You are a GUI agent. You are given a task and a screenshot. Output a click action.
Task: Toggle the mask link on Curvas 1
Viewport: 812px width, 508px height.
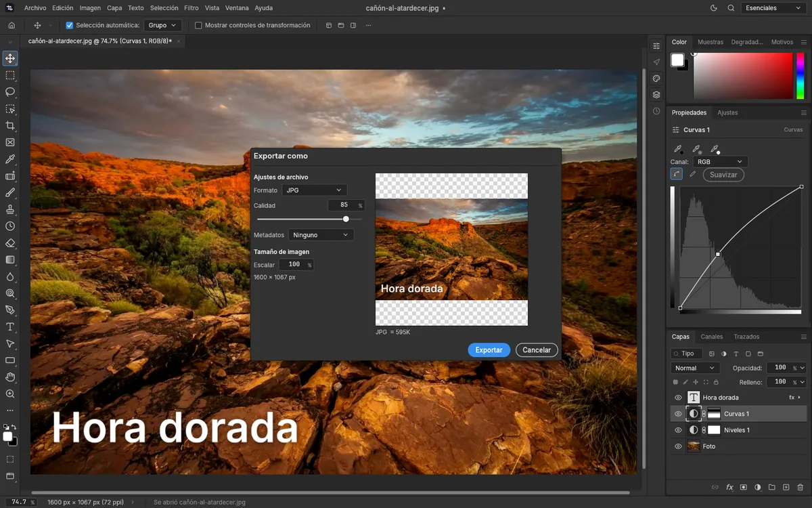[704, 414]
